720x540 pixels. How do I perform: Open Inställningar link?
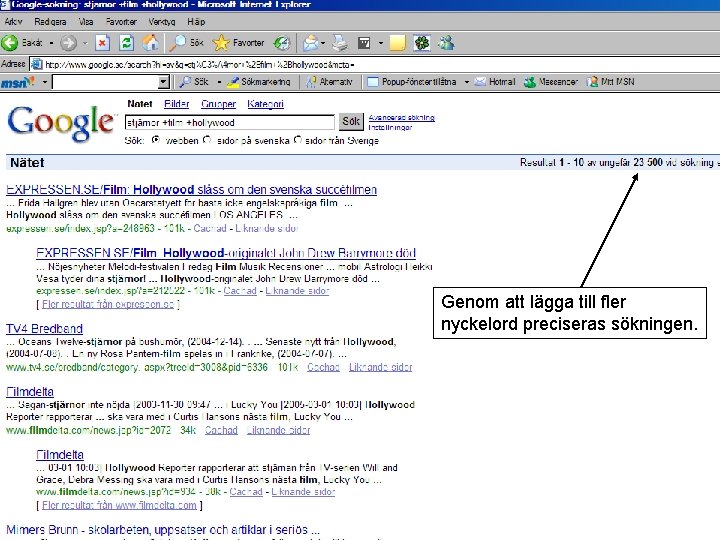(390, 127)
